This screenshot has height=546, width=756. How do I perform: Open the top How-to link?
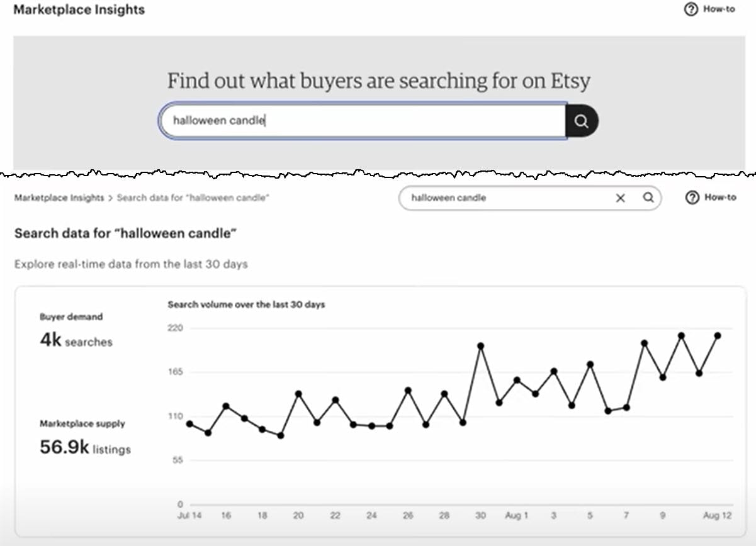(x=719, y=9)
